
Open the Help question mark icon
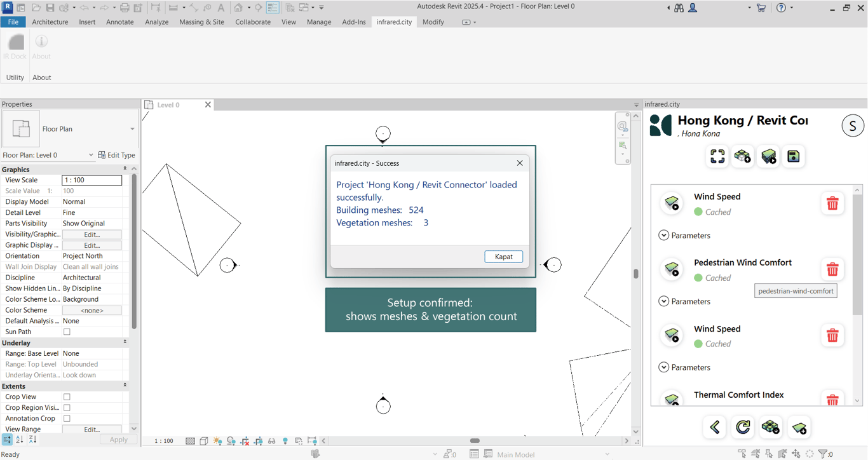(x=782, y=8)
